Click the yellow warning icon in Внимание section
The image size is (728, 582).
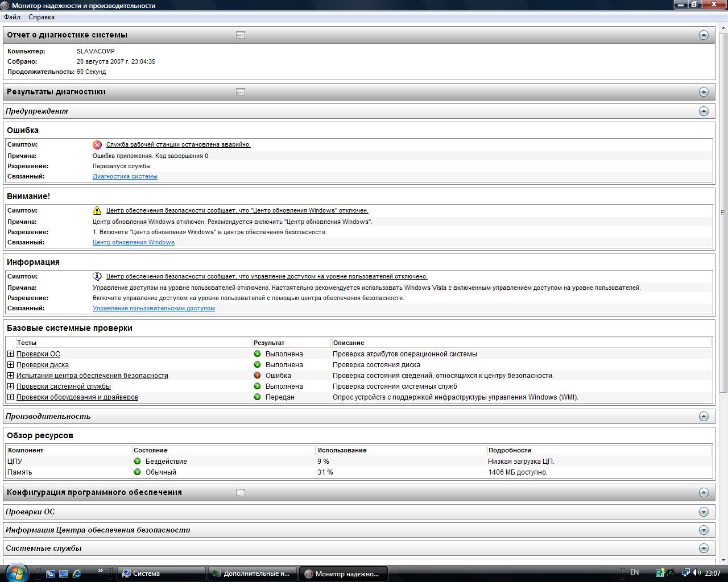click(97, 211)
